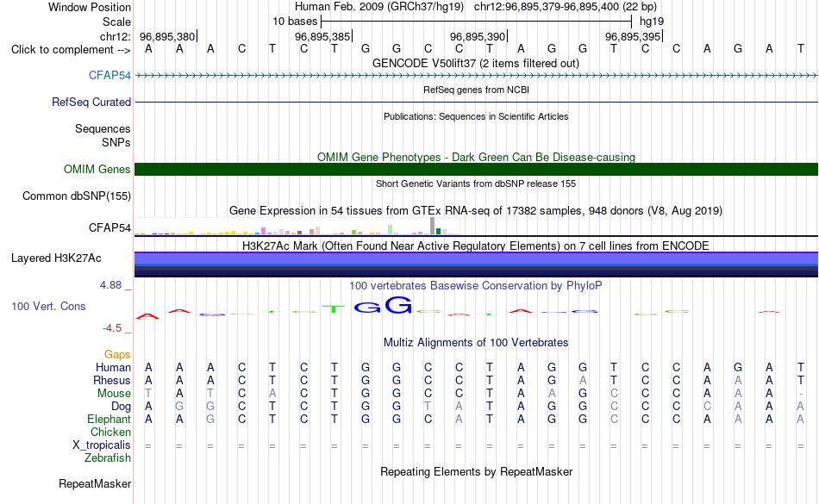819x504 pixels.
Task: Select the Common dbSNP(155) track label
Action: 77,196
